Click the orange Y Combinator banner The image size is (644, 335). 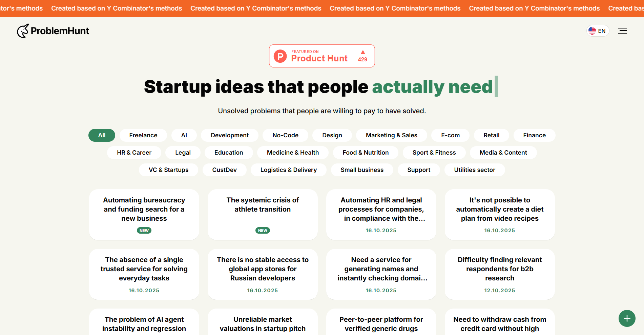coord(322,8)
